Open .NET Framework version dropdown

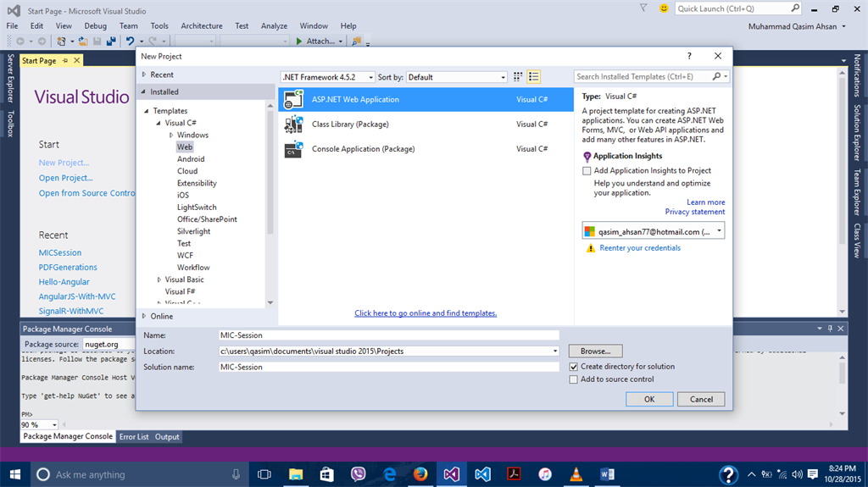pyautogui.click(x=328, y=77)
